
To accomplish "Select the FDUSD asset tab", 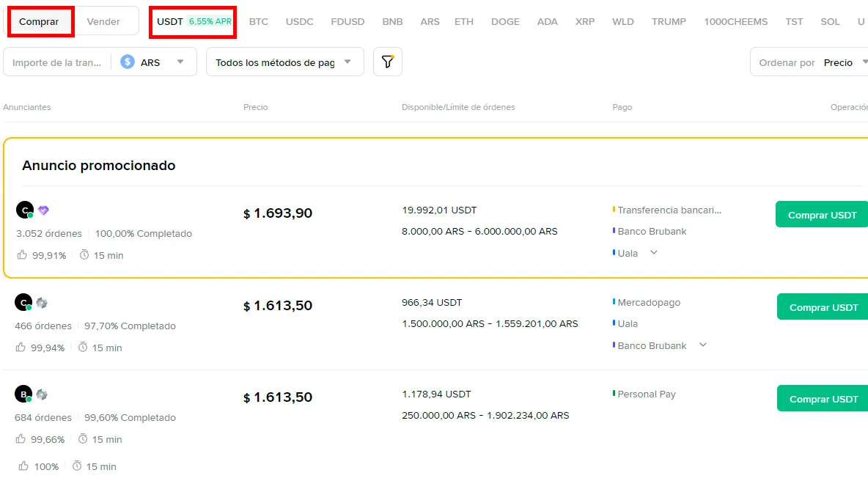I will pos(347,21).
